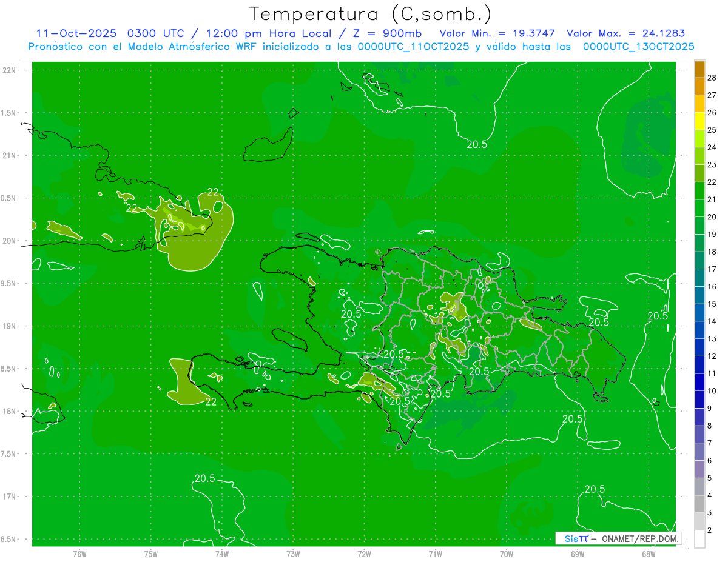This screenshot has height=562, width=728.
Task: Click the "Valor Min. = 19.3747" text
Action: point(497,33)
